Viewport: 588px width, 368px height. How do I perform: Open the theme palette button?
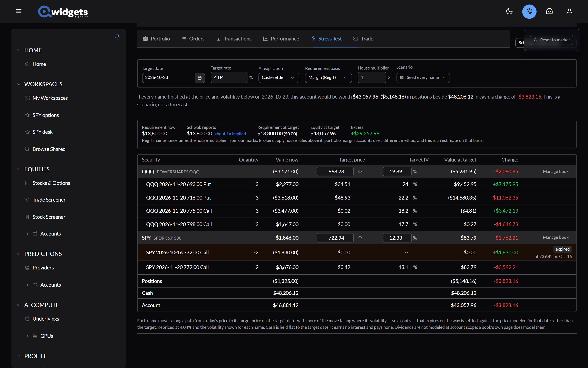529,11
